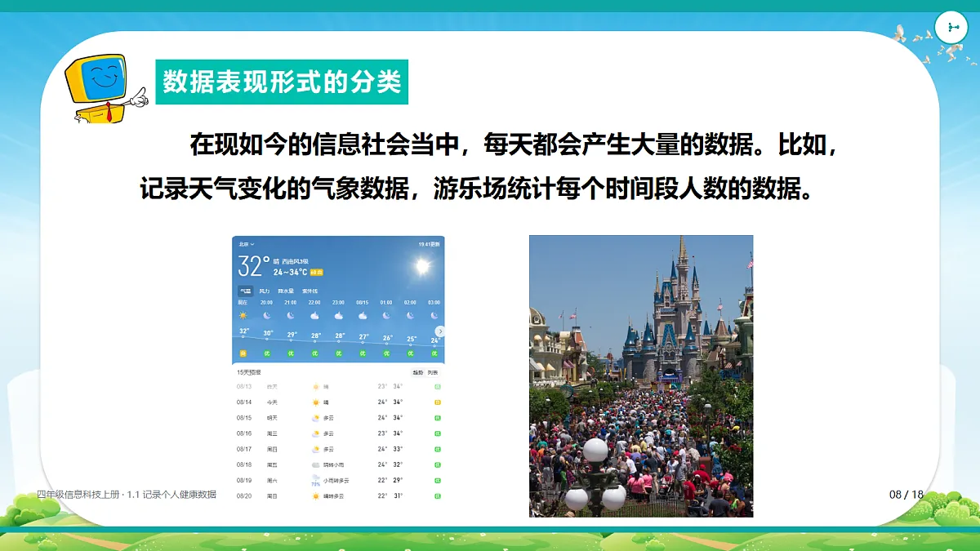Image resolution: width=980 pixels, height=551 pixels.
Task: Switch to the 紫外线 tab
Action: tap(310, 291)
